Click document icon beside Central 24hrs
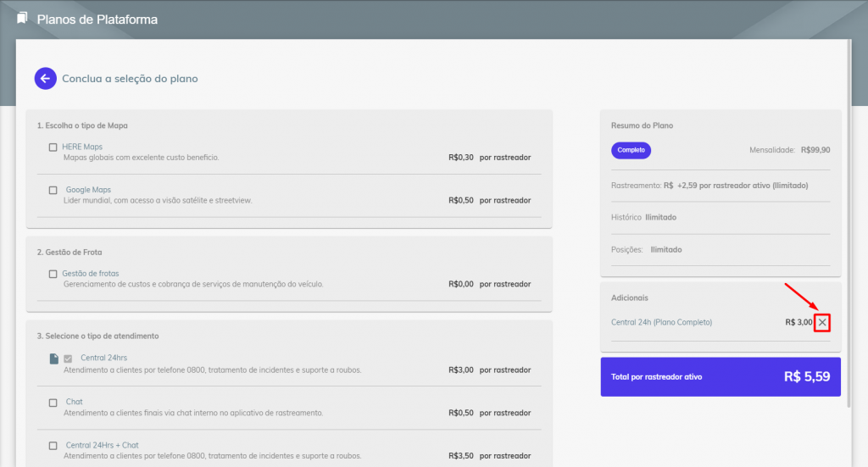 (53, 359)
